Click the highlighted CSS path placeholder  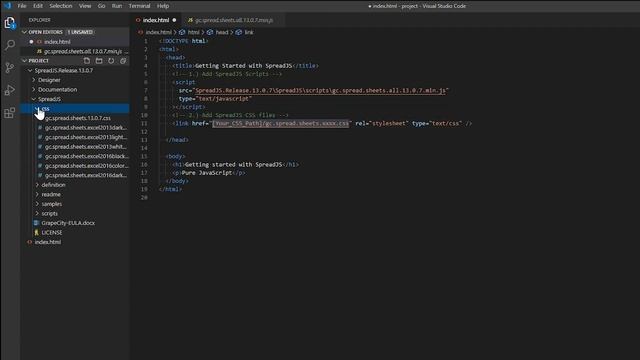pyautogui.click(x=280, y=123)
